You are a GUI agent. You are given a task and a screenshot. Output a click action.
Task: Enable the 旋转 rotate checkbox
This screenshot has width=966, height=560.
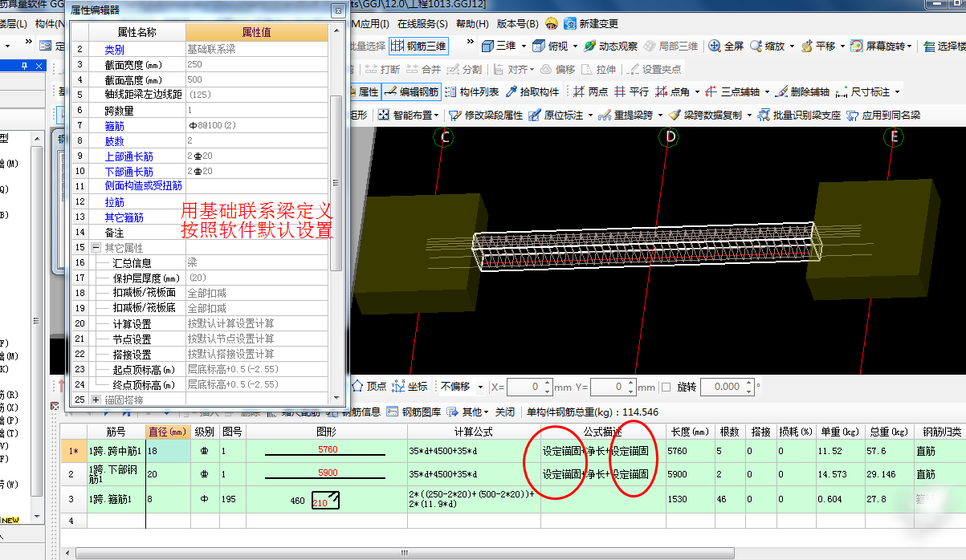[x=666, y=387]
